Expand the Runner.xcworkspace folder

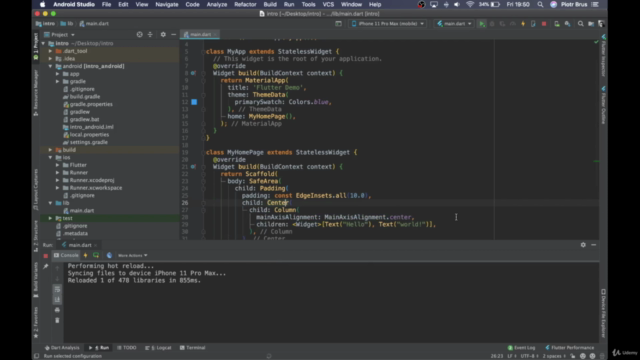(58, 188)
